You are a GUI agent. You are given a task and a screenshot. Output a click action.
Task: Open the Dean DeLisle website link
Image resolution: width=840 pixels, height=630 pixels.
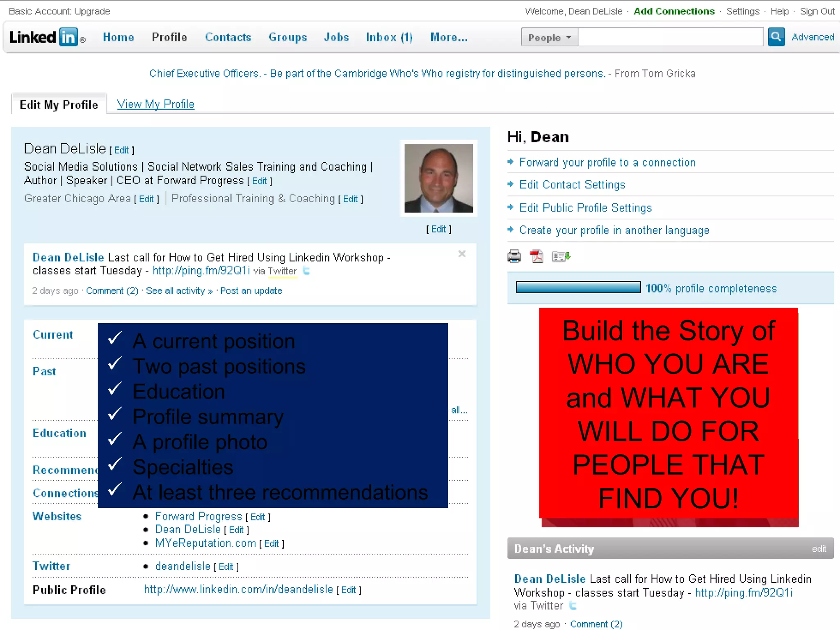click(188, 530)
